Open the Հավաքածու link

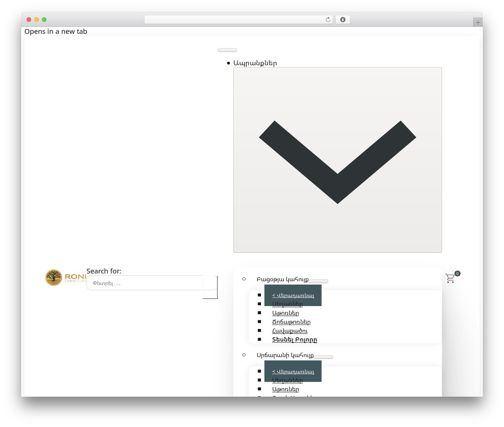(x=290, y=331)
